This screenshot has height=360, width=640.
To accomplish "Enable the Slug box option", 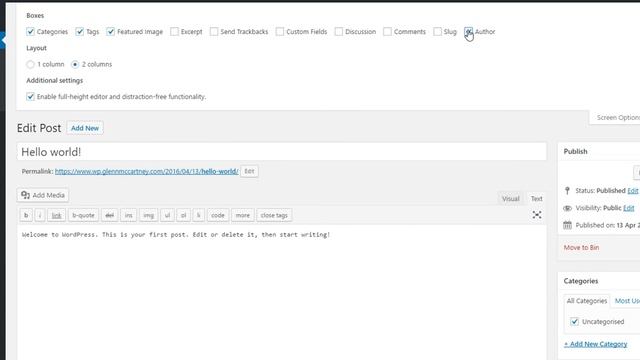I will tap(438, 31).
